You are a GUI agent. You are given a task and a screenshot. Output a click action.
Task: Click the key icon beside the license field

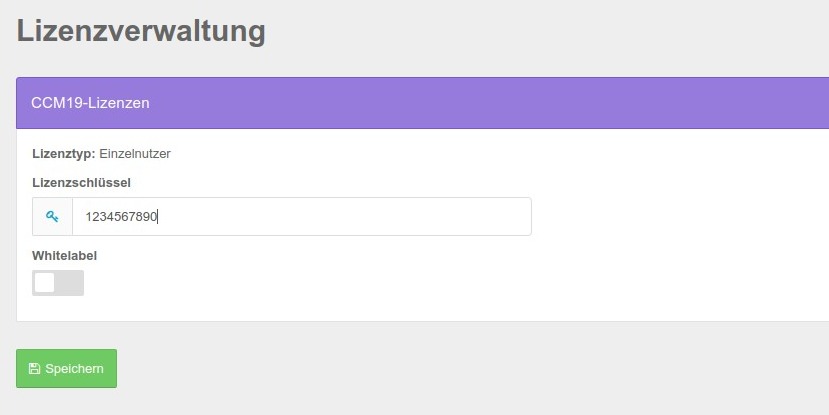[52, 217]
